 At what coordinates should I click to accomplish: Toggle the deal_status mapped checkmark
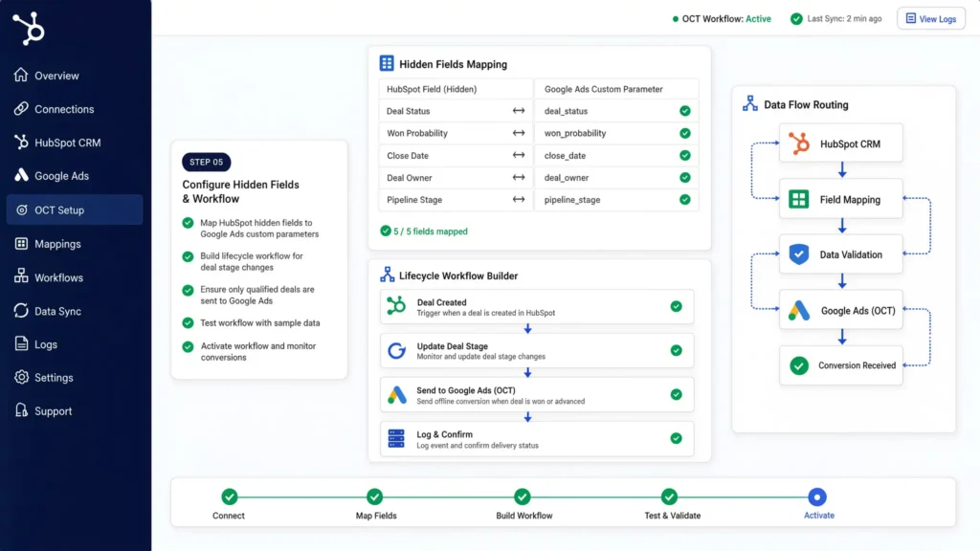click(685, 111)
